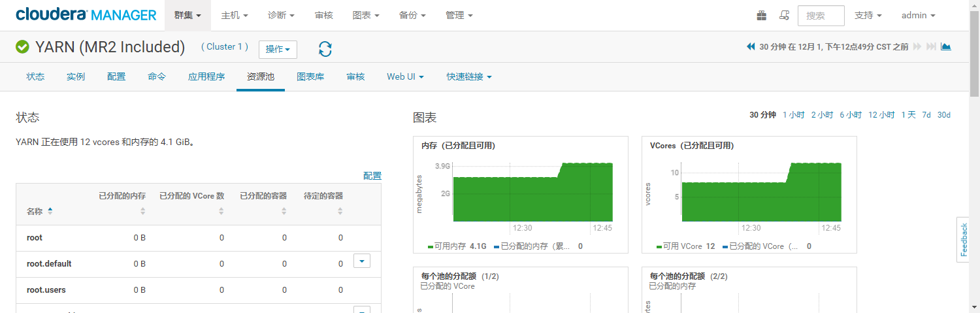
Task: Jump to the current time with the skip-to-end icon
Action: coord(932,47)
